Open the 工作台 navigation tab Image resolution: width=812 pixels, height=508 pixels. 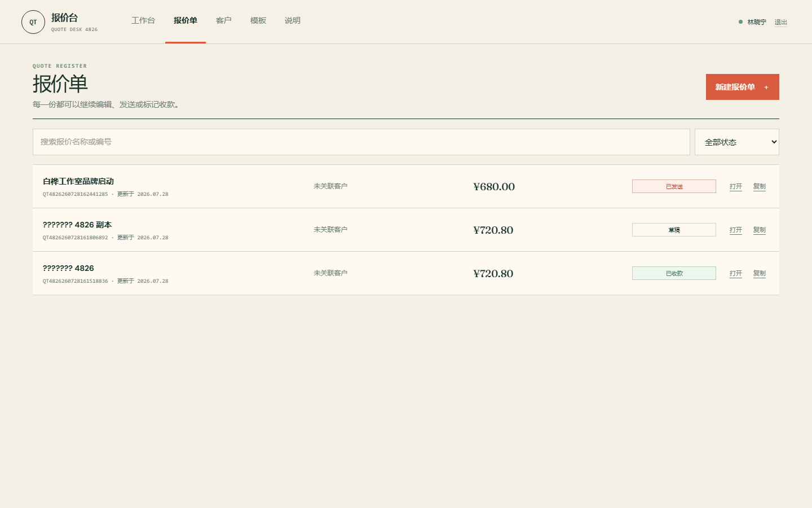point(143,21)
